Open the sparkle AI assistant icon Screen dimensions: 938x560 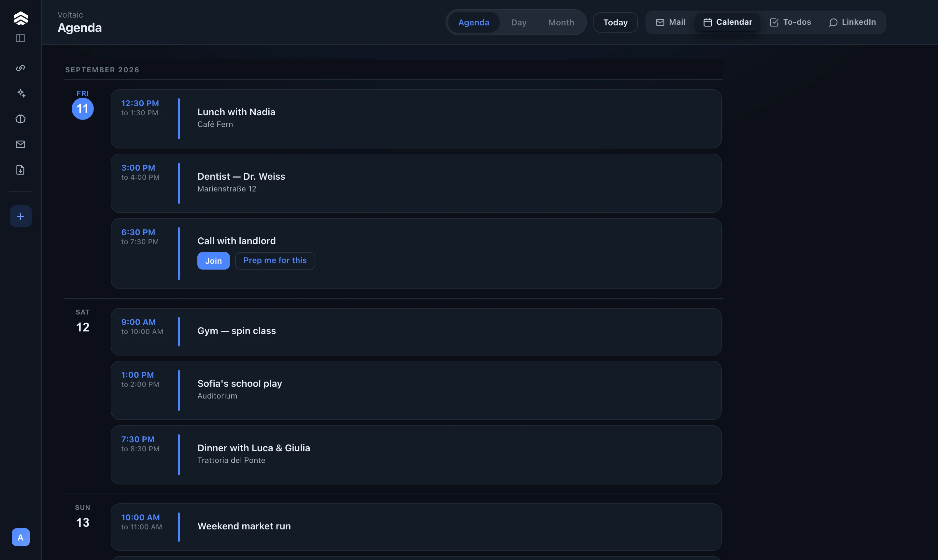(x=21, y=93)
